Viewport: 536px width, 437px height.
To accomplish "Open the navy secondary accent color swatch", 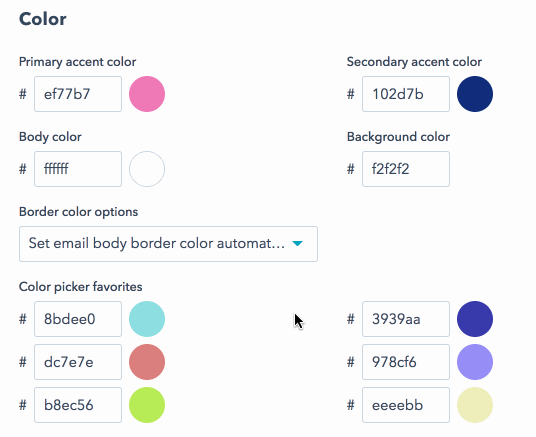I will coord(475,94).
